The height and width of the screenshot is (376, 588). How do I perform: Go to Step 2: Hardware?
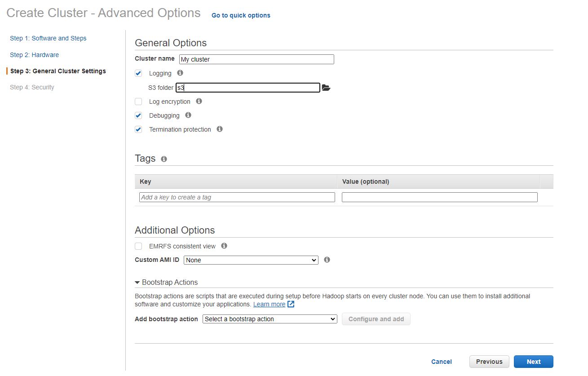[x=34, y=55]
